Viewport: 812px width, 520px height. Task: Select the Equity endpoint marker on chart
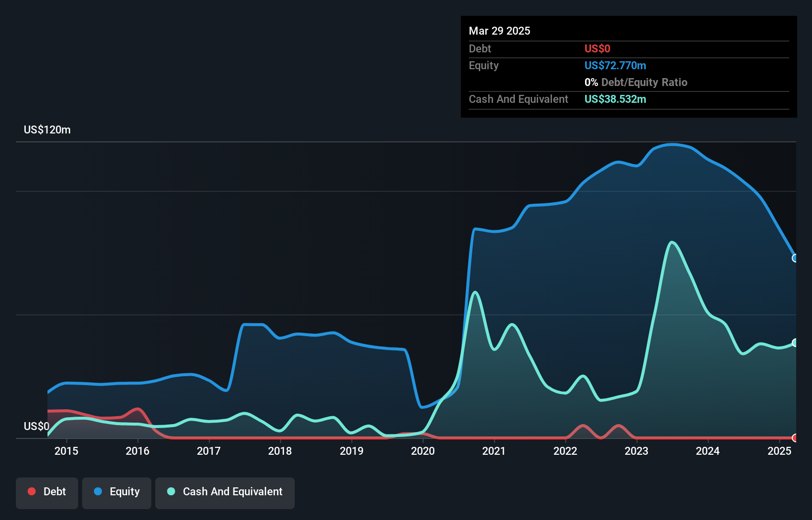[x=795, y=258]
